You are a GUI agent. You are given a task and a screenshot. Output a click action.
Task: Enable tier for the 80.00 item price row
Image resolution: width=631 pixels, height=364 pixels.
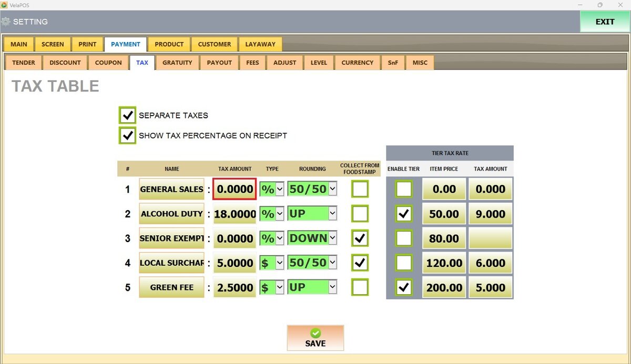[x=404, y=238]
